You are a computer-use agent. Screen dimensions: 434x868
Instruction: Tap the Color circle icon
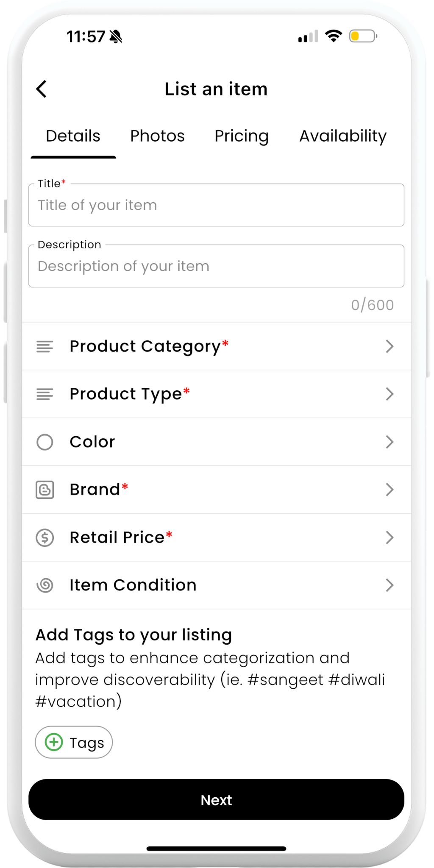45,442
